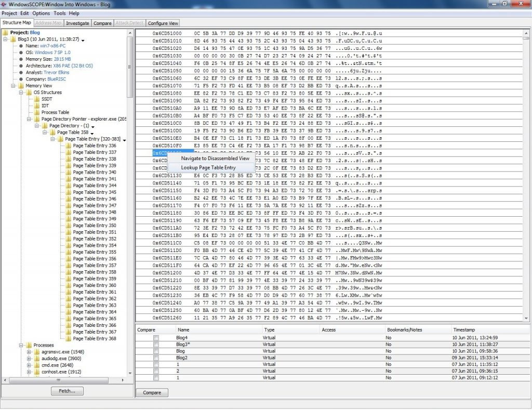The image size is (532, 410).
Task: Tick the Compare checkbox for Blog3*
Action: pos(156,345)
